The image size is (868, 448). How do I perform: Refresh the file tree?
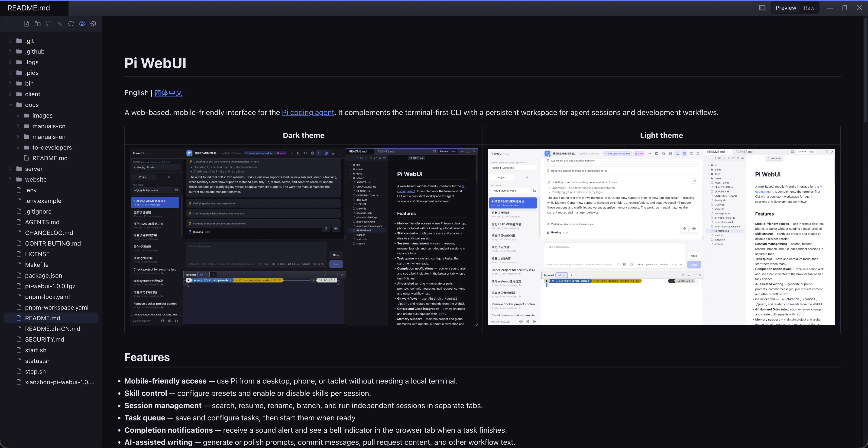coord(71,24)
